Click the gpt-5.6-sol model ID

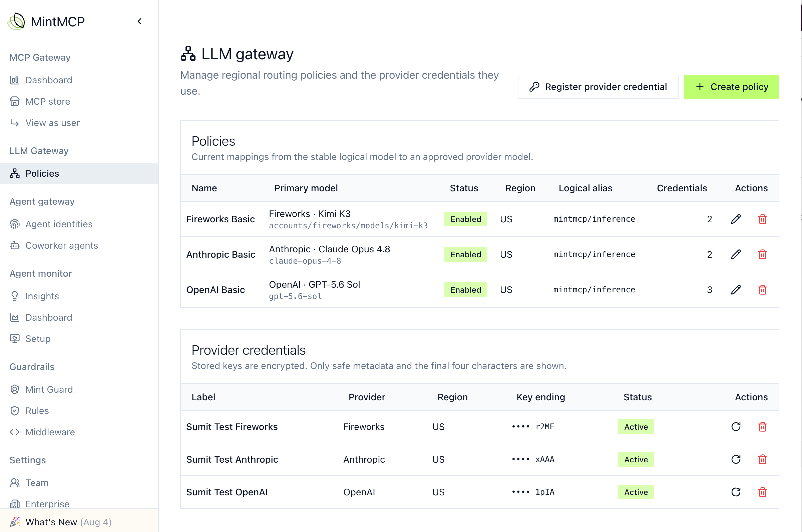click(295, 296)
